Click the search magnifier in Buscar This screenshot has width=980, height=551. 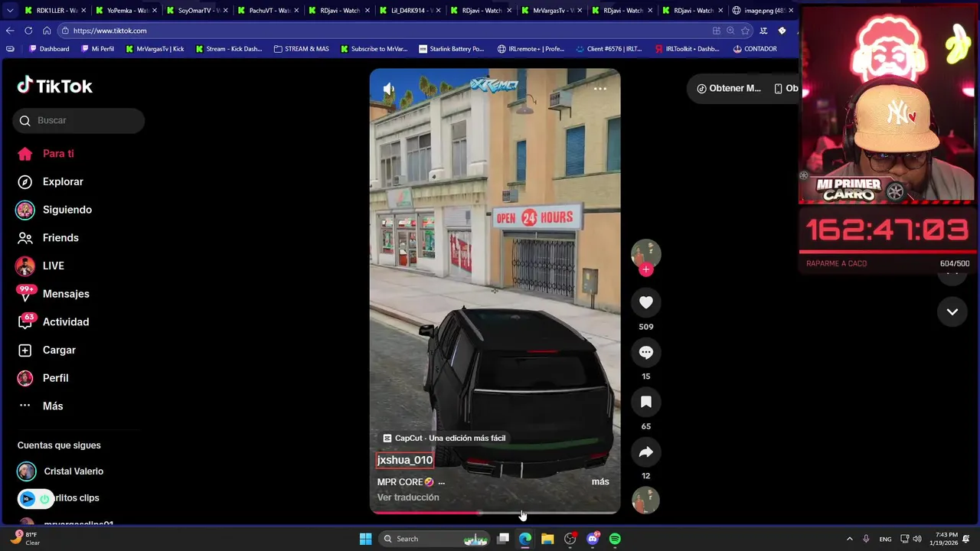[25, 121]
